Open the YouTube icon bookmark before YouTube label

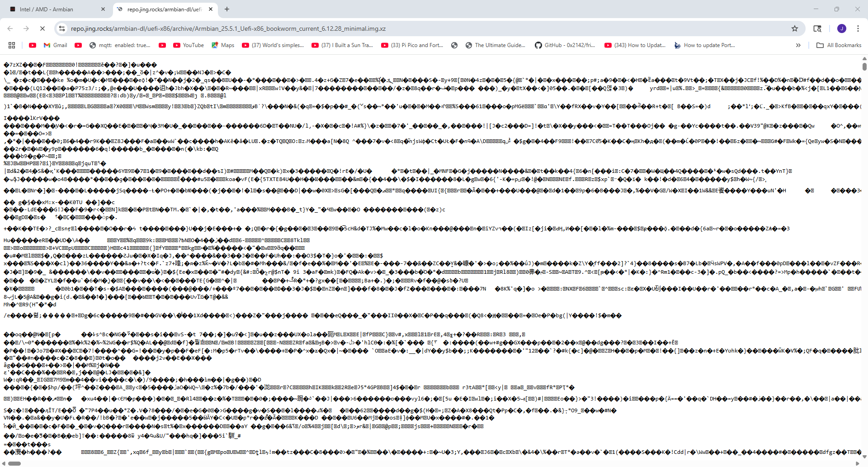pyautogui.click(x=162, y=45)
